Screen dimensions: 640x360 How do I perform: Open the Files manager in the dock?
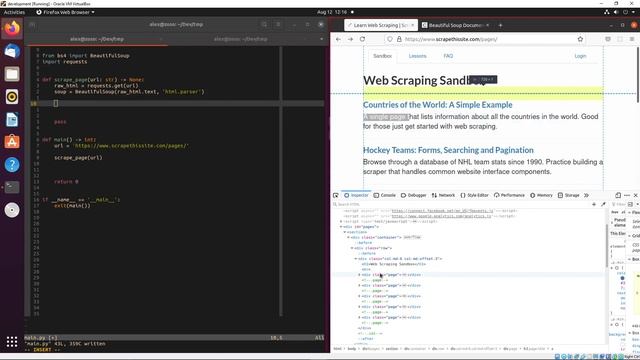[x=12, y=74]
